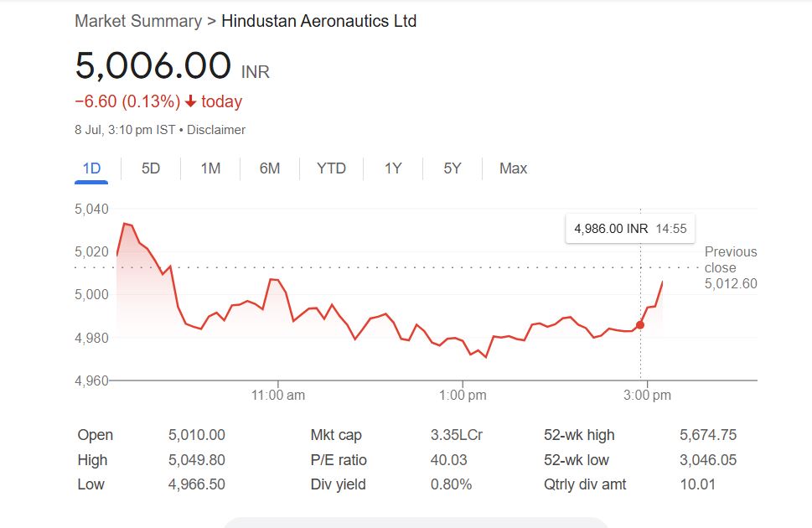Click the Previous close label
This screenshot has width=812, height=528.
pyautogui.click(x=730, y=260)
